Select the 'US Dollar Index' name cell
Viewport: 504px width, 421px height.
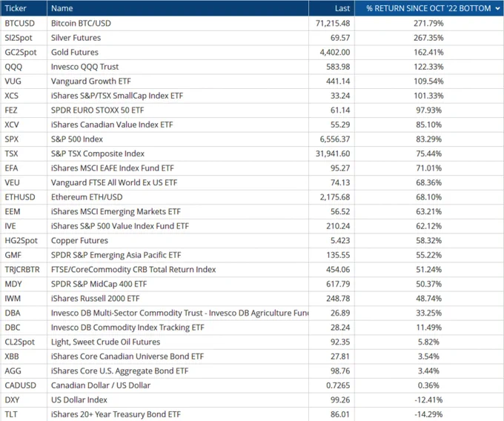click(178, 400)
